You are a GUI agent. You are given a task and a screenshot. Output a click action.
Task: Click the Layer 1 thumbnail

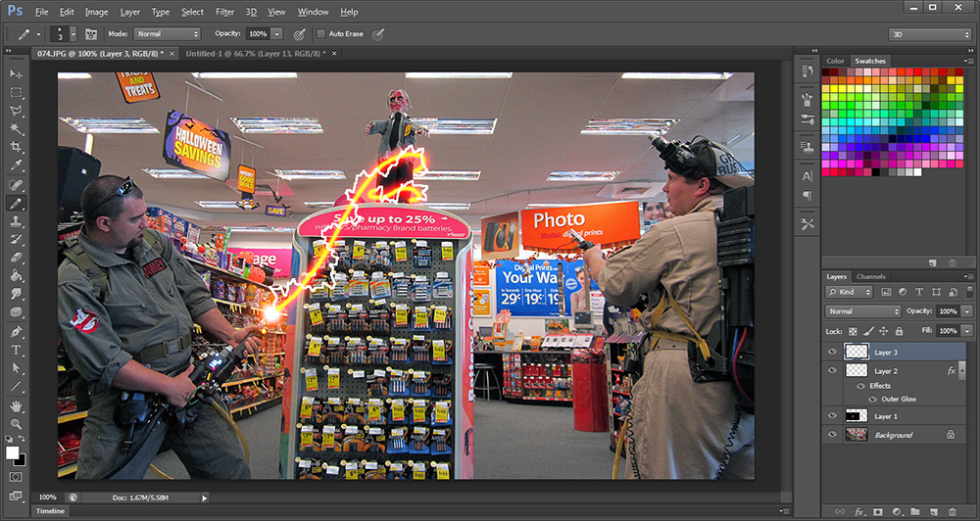point(857,415)
